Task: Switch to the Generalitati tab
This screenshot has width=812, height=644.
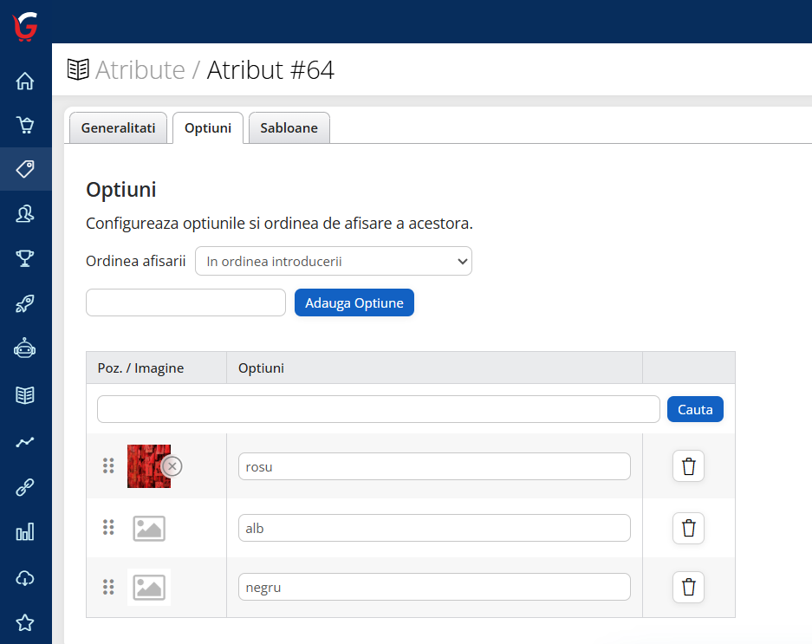Action: (x=118, y=128)
